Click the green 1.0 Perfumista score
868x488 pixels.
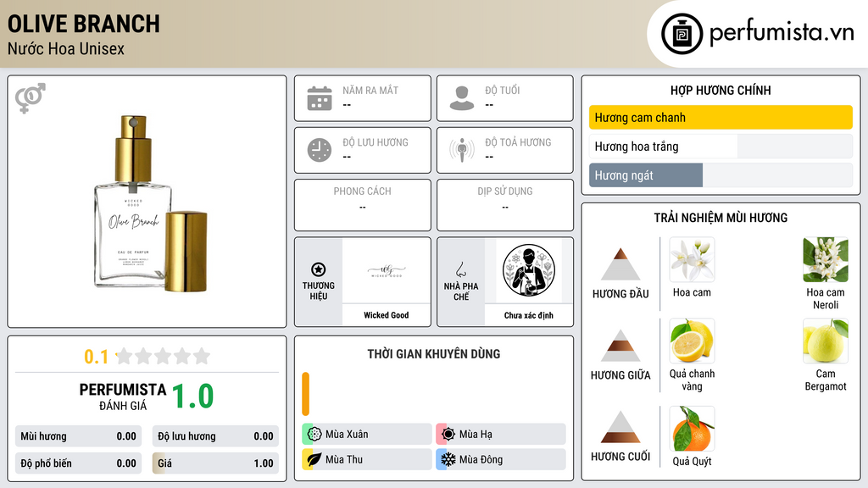(x=192, y=396)
